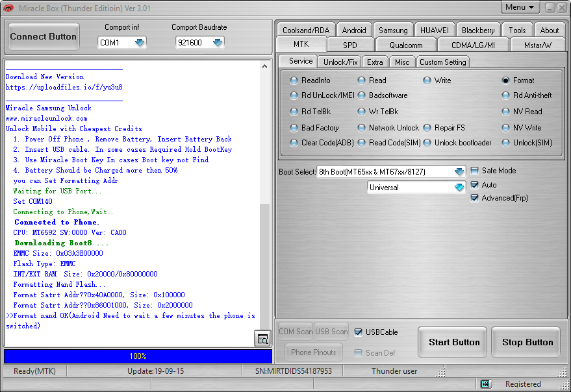The height and width of the screenshot is (392, 571).
Task: Open the Tools tab
Action: pos(517,31)
